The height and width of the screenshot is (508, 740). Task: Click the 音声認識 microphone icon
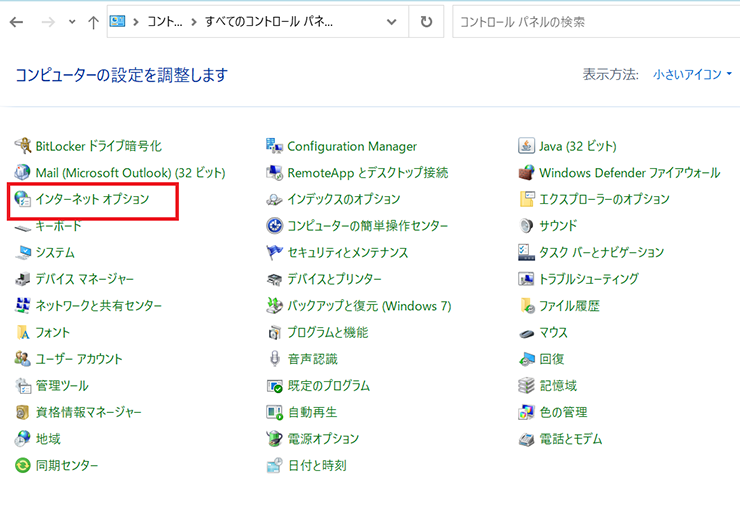pyautogui.click(x=275, y=359)
